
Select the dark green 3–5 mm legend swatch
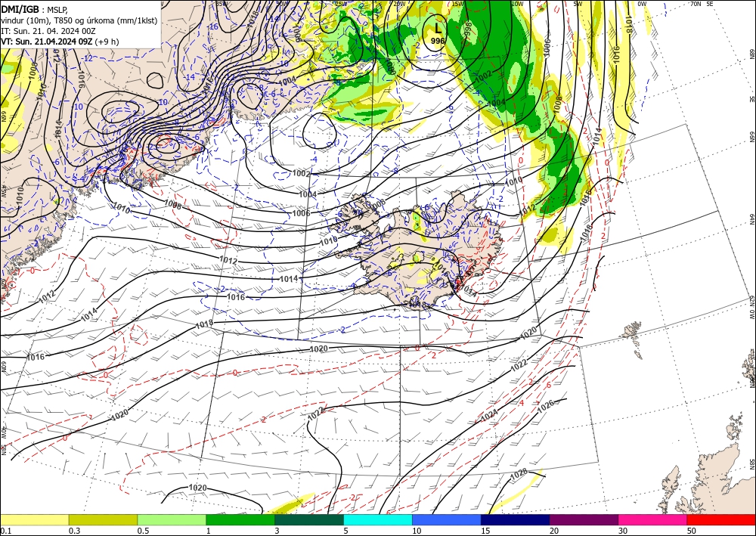click(x=309, y=519)
